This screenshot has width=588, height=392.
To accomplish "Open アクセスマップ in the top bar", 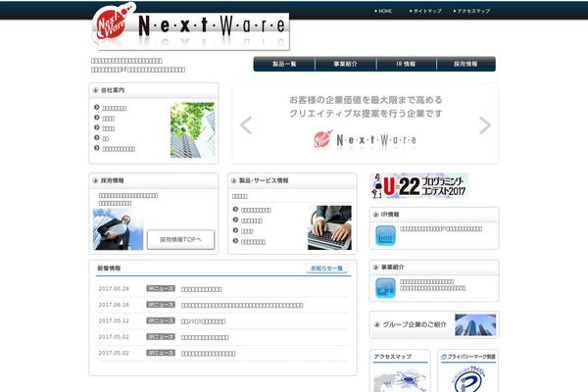I will [x=471, y=11].
